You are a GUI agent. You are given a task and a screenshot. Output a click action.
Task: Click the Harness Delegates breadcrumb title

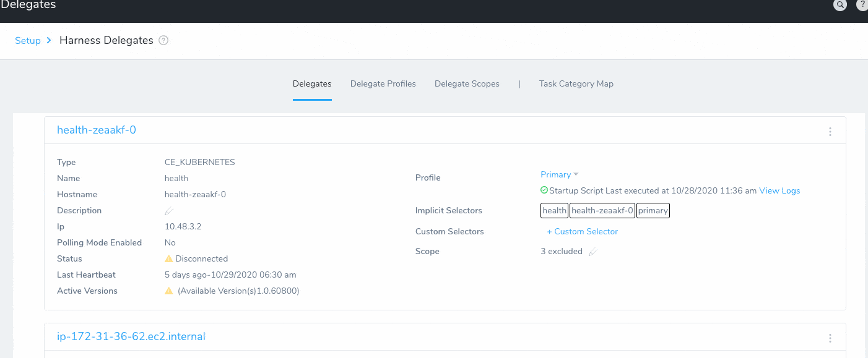[x=106, y=40]
